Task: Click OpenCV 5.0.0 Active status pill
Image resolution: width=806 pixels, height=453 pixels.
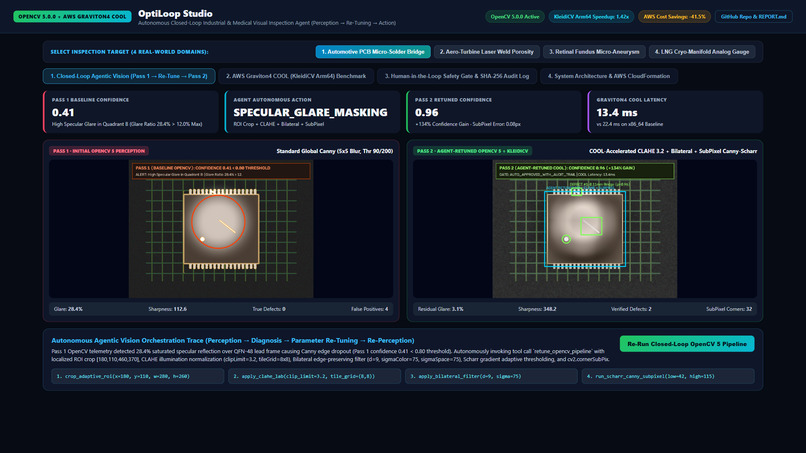Action: pyautogui.click(x=515, y=17)
